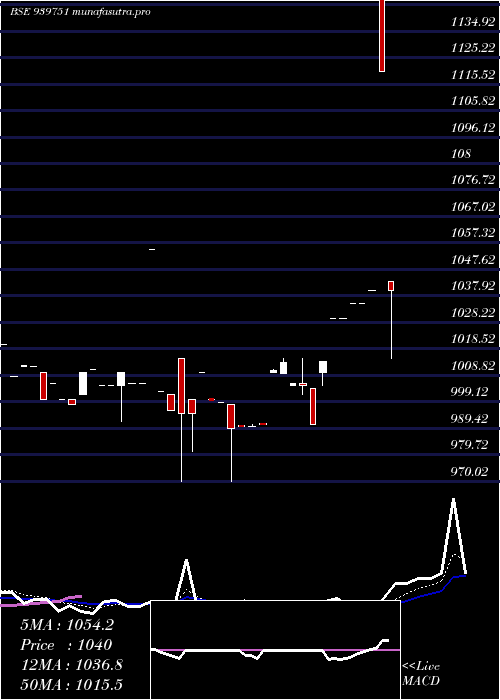The width and height of the screenshot is (500, 700).
Task: Select the 1125.22 price axis label
Action: coord(473,48)
